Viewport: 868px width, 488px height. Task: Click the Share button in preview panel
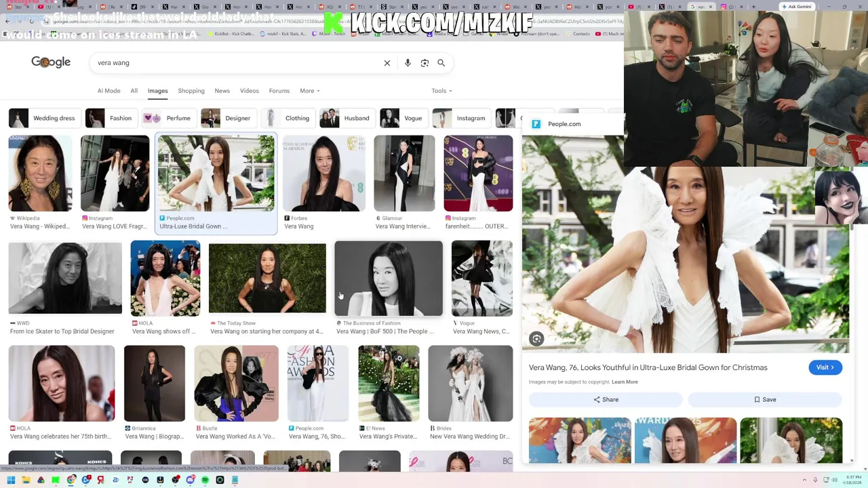(606, 400)
